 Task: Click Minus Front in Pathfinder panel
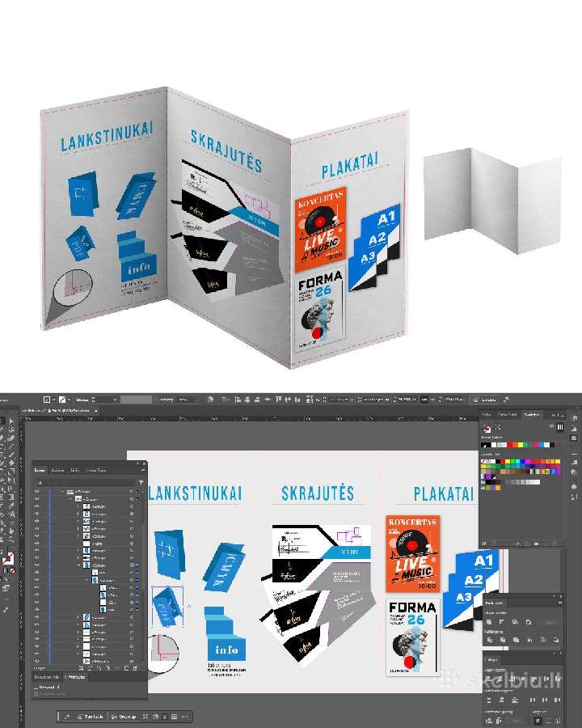(x=501, y=622)
